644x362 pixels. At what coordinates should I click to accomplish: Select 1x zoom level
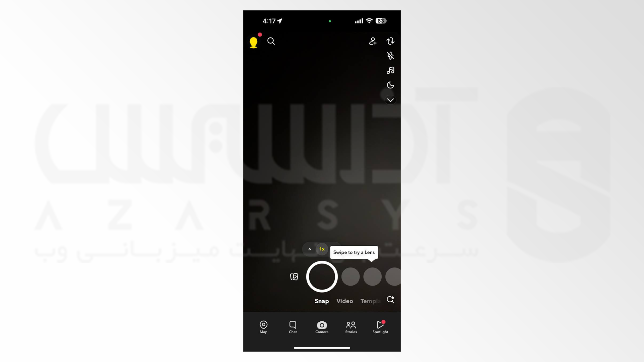[x=322, y=249]
